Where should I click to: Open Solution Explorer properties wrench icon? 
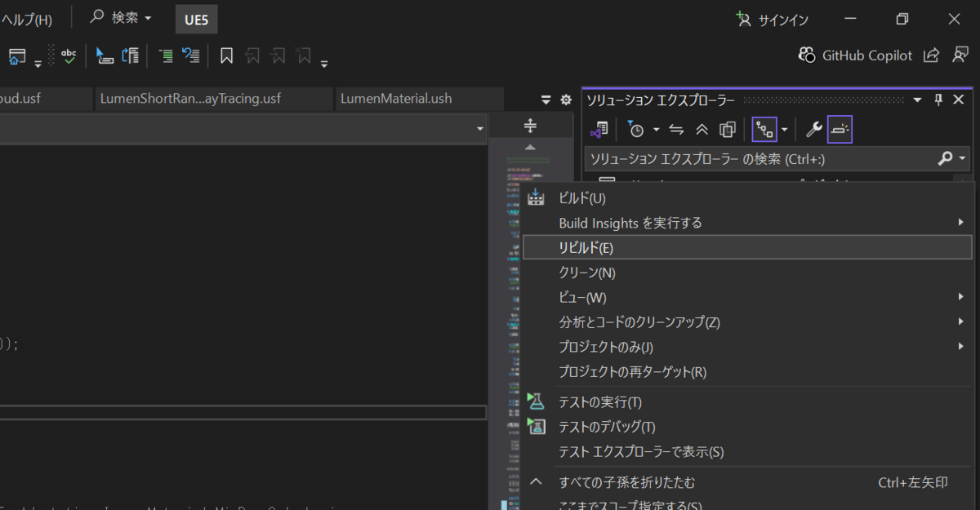pos(813,129)
